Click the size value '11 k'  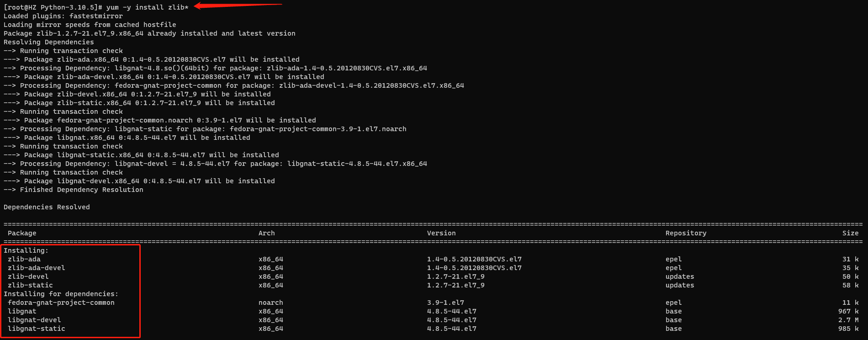[851, 303]
